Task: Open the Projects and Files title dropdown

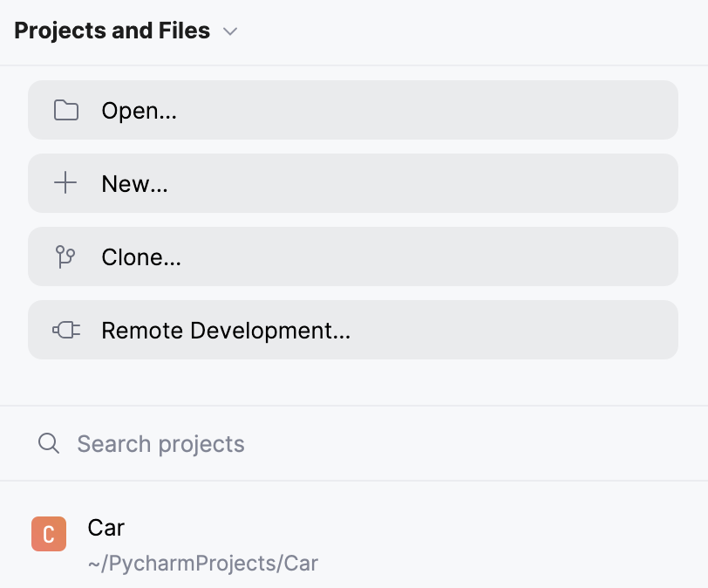Action: 112,31
